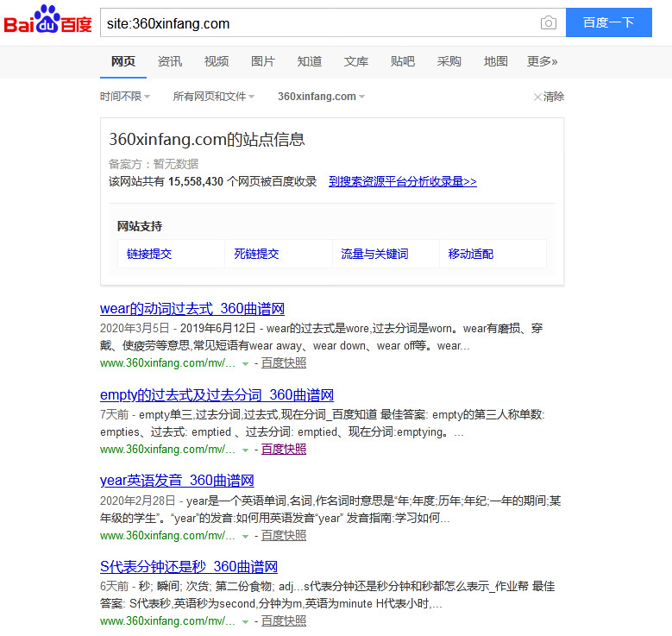Screen dimensions: 672x636
Task: Expand URL arrow of the wear result
Action: tap(245, 364)
